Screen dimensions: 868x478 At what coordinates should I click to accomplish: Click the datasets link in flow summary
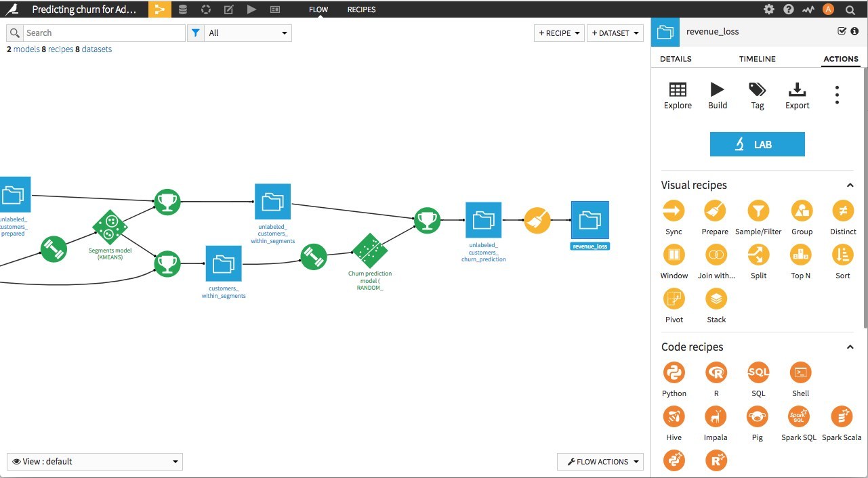click(x=96, y=49)
